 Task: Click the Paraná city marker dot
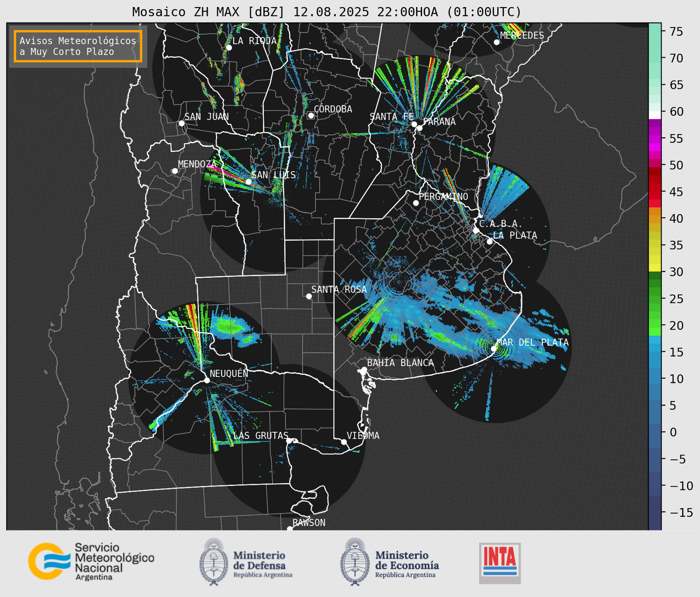420,128
